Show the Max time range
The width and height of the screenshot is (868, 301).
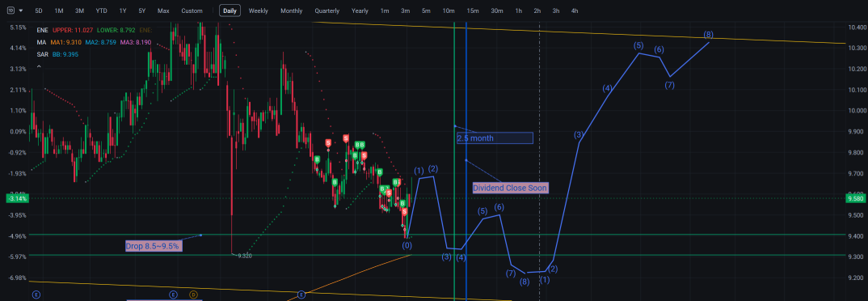pyautogui.click(x=163, y=11)
